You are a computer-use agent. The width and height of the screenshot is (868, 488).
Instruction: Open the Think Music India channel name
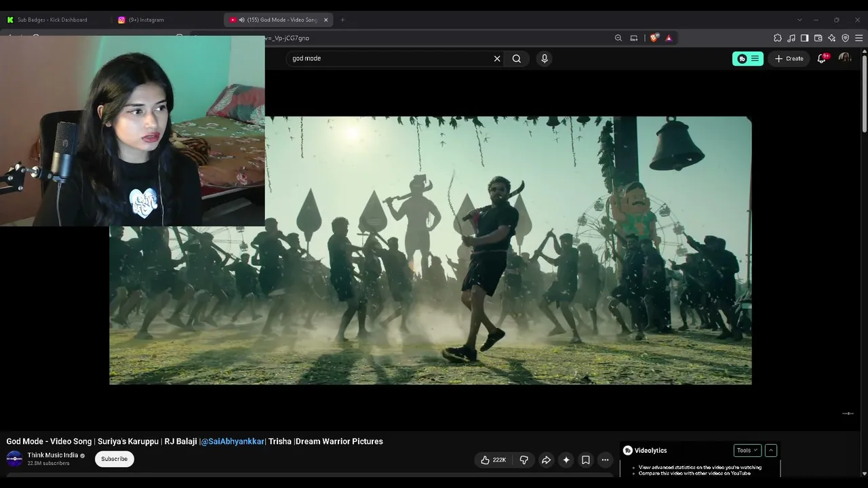53,455
